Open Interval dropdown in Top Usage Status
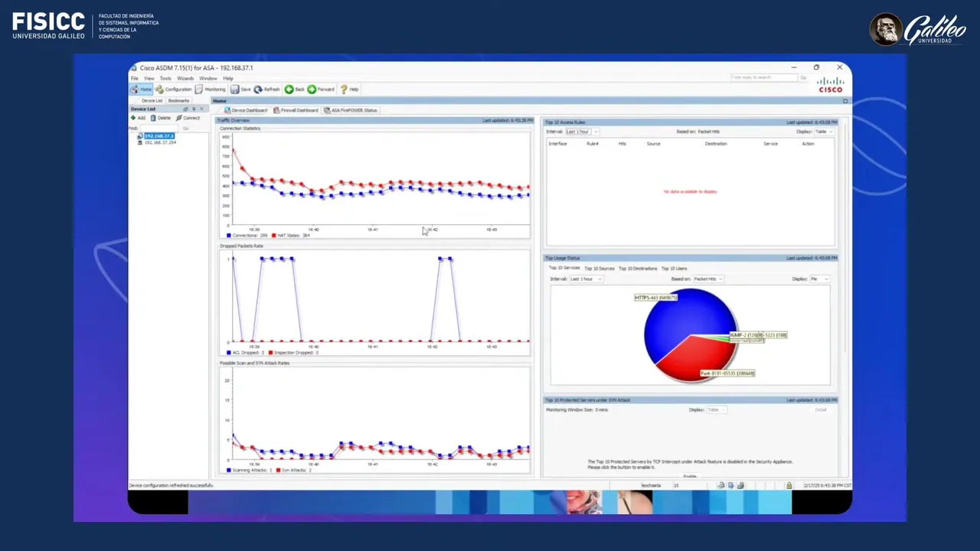This screenshot has height=551, width=980. click(x=586, y=279)
